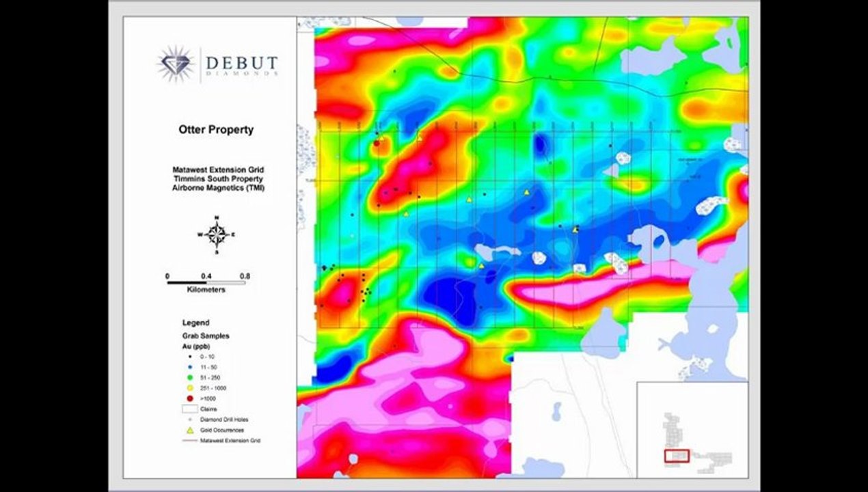Click the red >1000 legend dot

(x=189, y=399)
